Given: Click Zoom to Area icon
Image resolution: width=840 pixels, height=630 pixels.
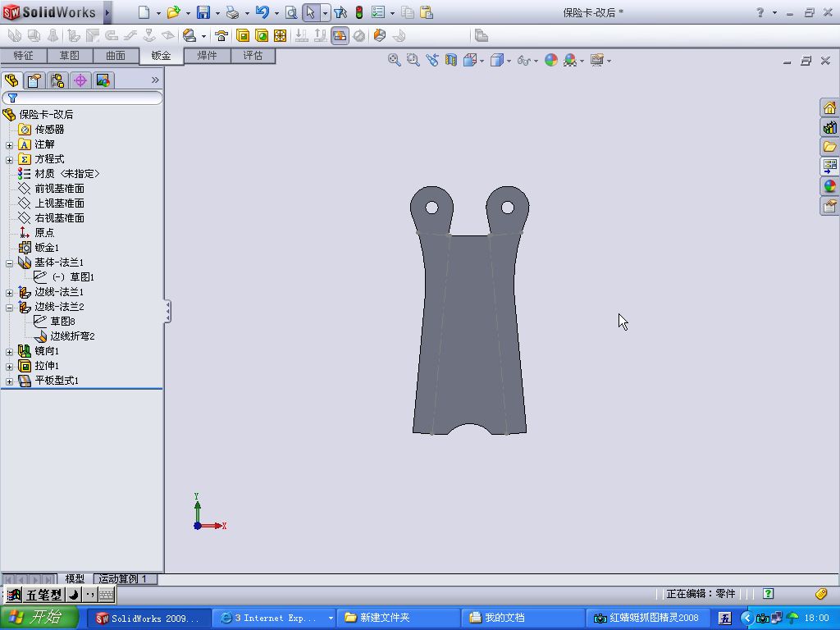Looking at the screenshot, I should (413, 60).
